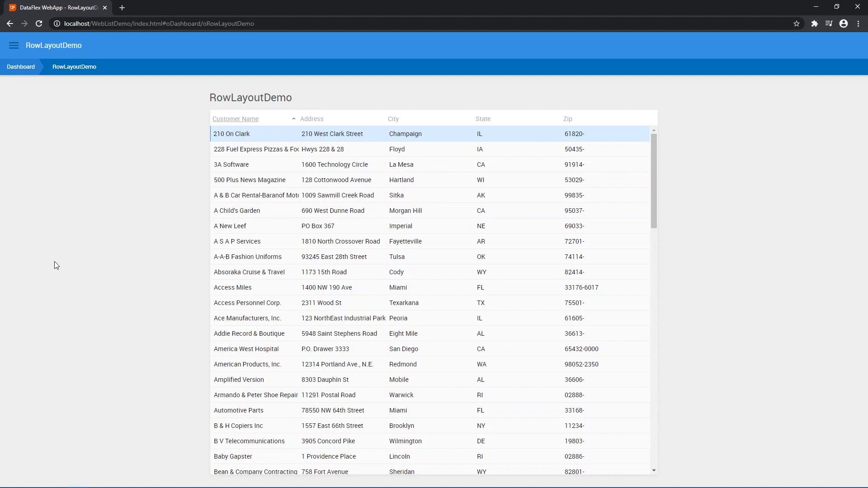This screenshot has width=868, height=488.
Task: Sort list by Customer Name header
Action: [236, 119]
